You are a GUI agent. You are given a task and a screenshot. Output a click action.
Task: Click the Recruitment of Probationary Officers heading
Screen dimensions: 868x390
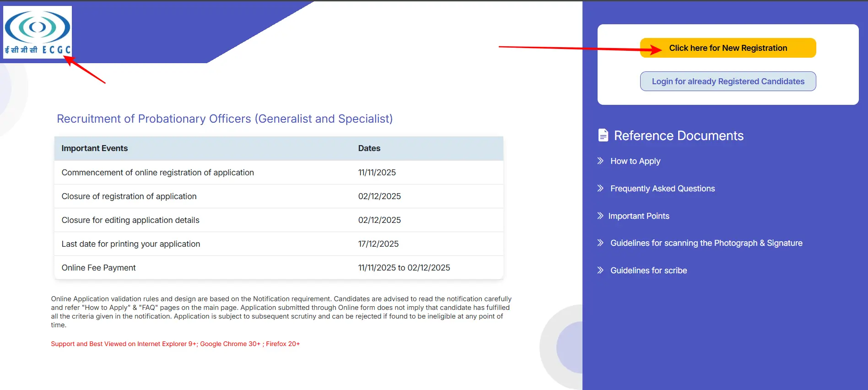click(225, 119)
